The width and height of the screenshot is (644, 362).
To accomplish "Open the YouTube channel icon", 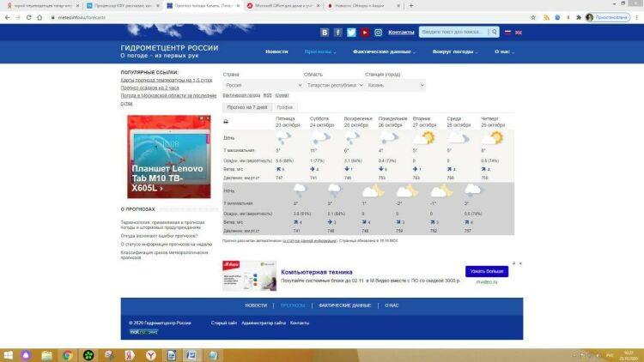I will 365,33.
